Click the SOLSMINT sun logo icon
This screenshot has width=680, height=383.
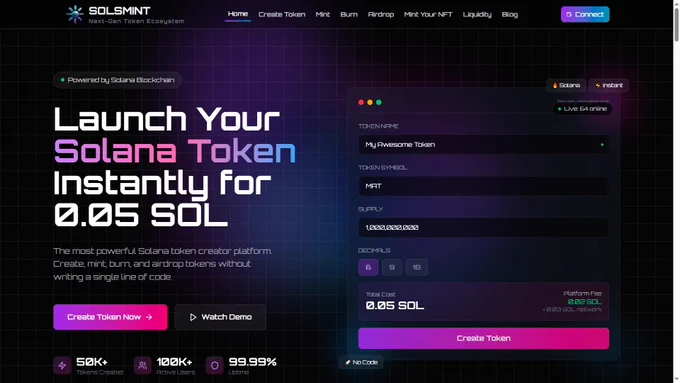pos(75,14)
